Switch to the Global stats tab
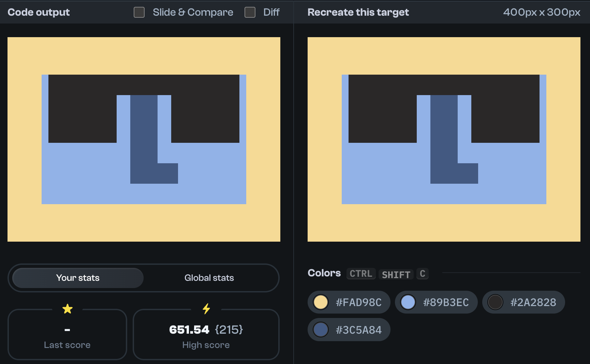The height and width of the screenshot is (364, 590). click(x=209, y=278)
